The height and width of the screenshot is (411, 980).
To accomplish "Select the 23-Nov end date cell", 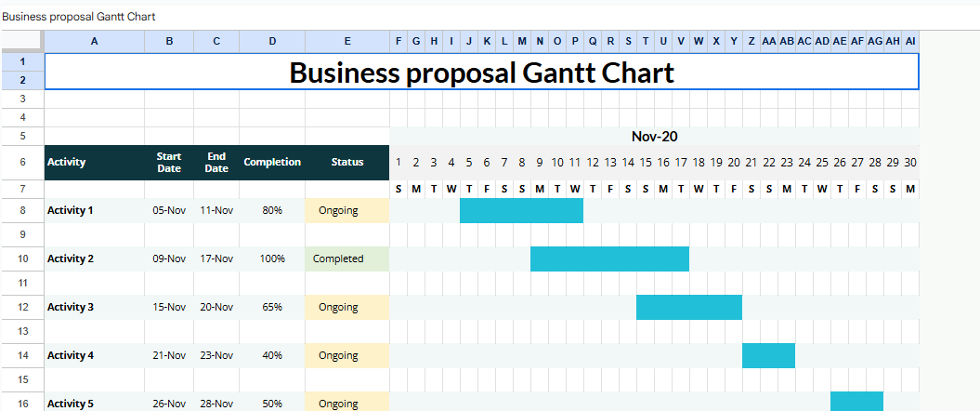I will [216, 355].
